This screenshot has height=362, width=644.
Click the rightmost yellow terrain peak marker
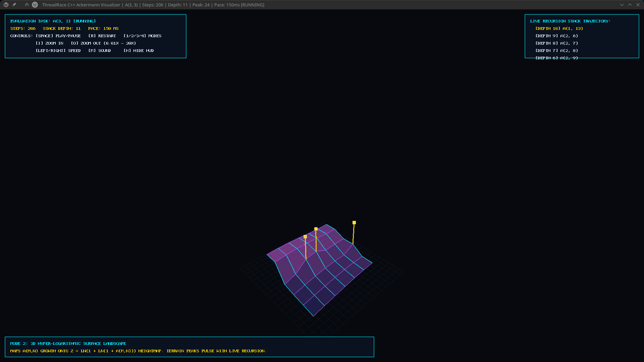(x=354, y=223)
